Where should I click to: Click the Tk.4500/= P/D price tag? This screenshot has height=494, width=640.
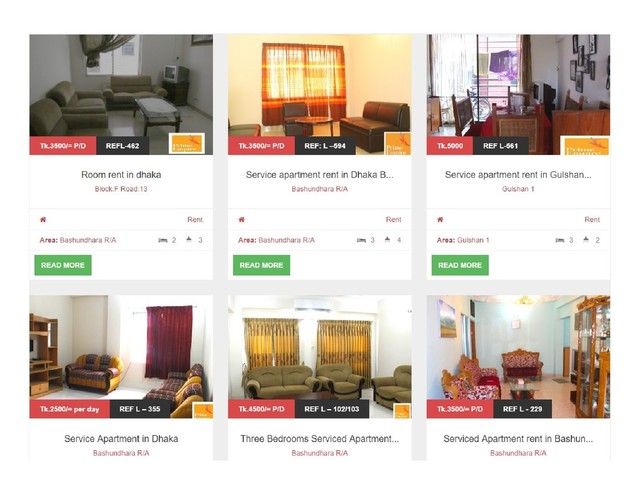point(261,409)
